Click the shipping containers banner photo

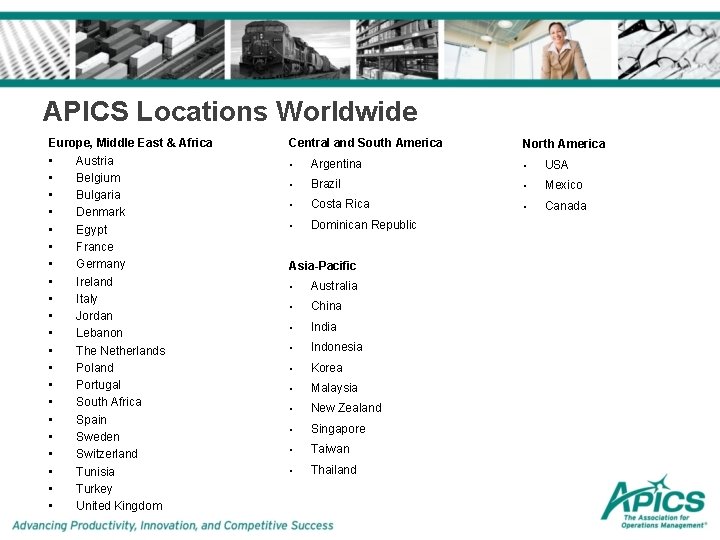[150, 50]
